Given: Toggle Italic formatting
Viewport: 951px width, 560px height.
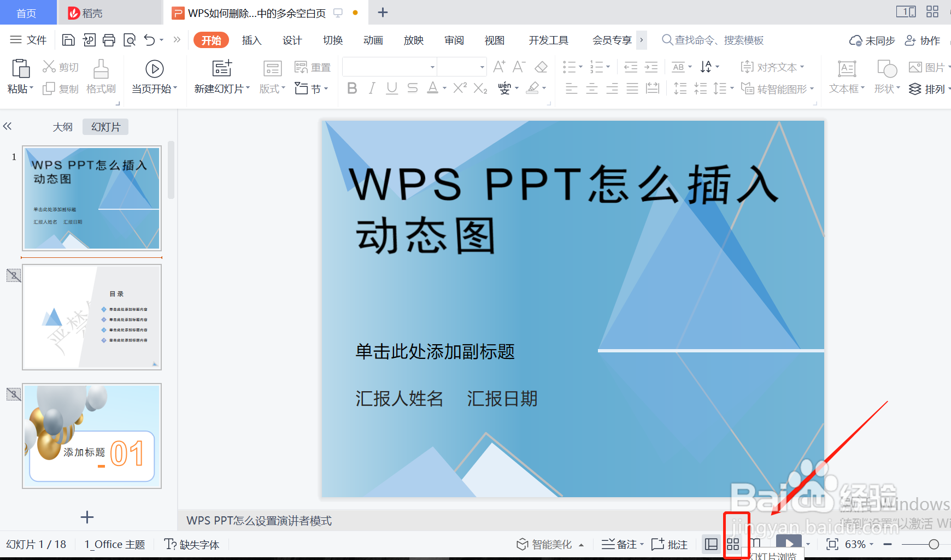Looking at the screenshot, I should pyautogui.click(x=372, y=88).
